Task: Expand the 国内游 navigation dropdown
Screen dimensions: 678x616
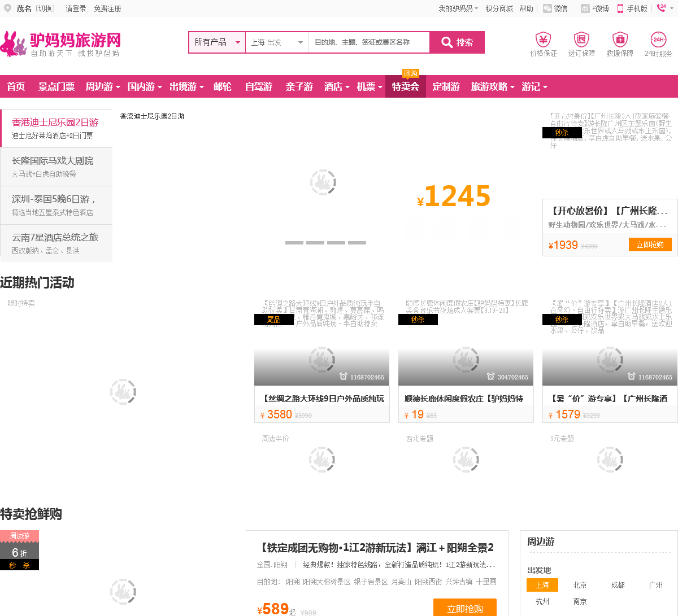Action: (145, 86)
